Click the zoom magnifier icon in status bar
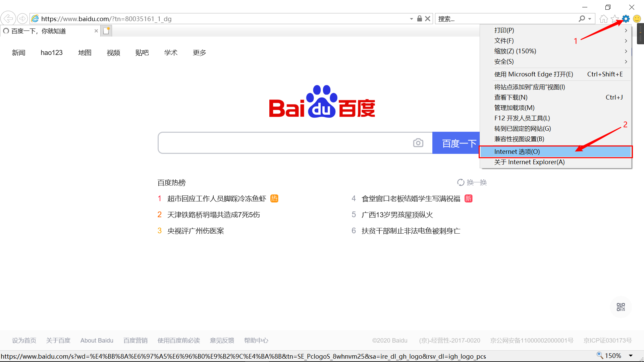The height and width of the screenshot is (362, 644). click(600, 355)
